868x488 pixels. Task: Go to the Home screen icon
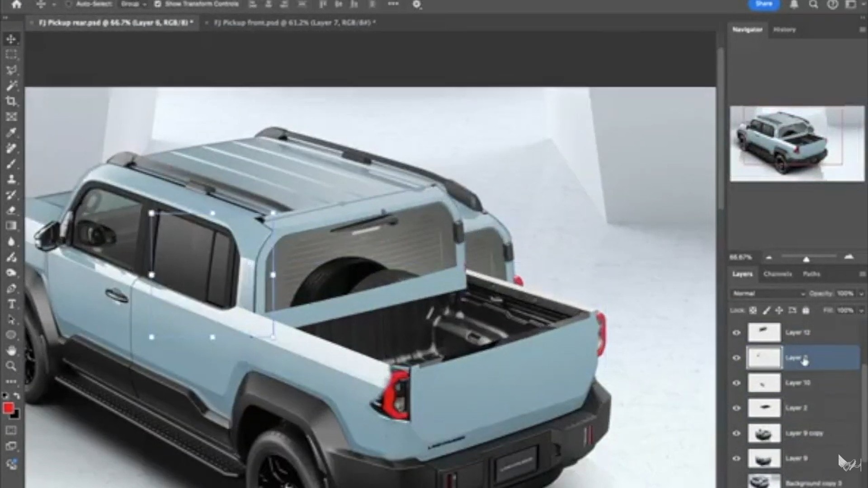coord(17,5)
